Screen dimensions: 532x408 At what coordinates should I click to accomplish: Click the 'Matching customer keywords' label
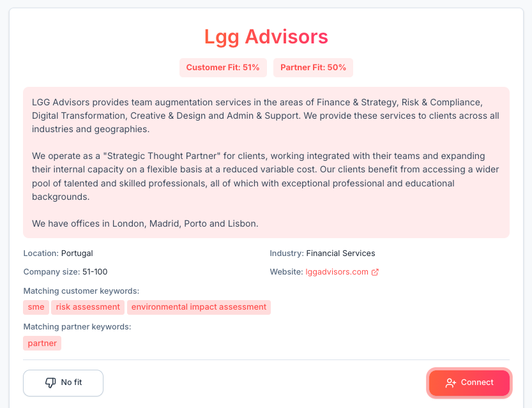81,291
